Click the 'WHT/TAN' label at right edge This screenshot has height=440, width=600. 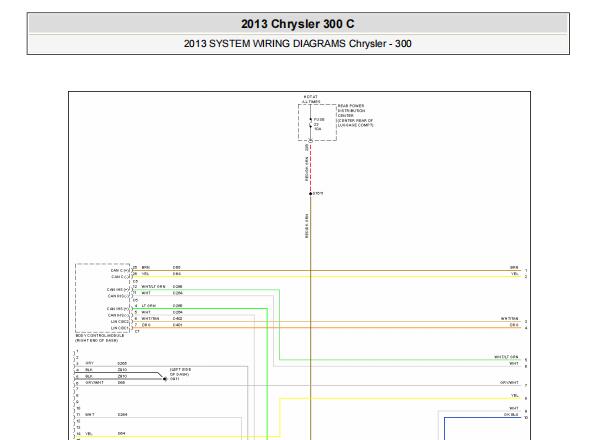click(x=510, y=318)
